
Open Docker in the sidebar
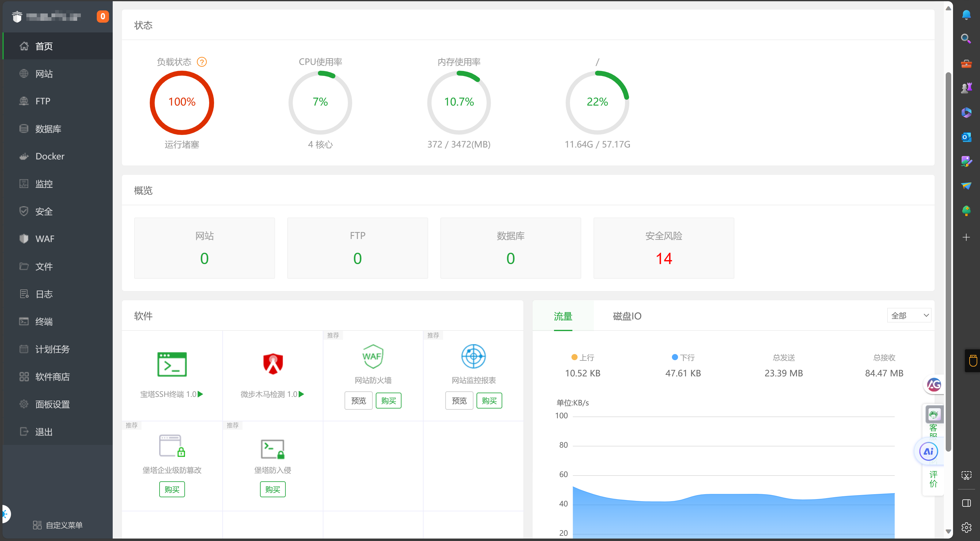tap(58, 156)
